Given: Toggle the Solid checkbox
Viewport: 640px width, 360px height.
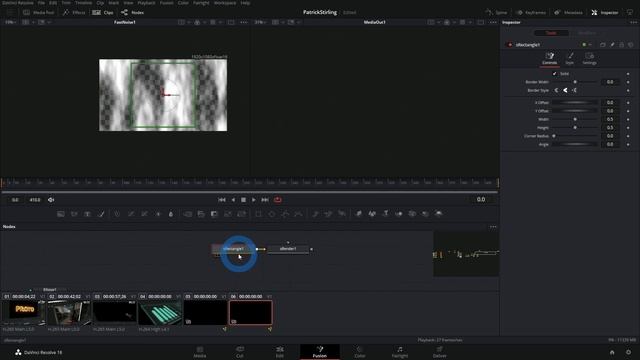Looking at the screenshot, I should [554, 73].
